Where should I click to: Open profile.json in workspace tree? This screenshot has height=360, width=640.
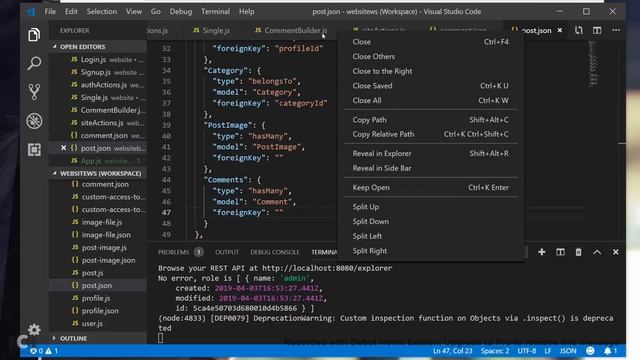pyautogui.click(x=98, y=311)
